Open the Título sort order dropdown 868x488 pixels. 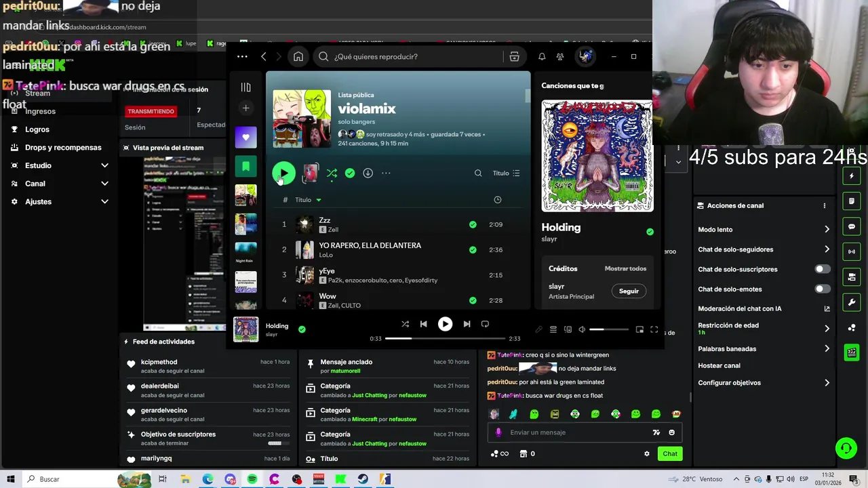click(507, 174)
